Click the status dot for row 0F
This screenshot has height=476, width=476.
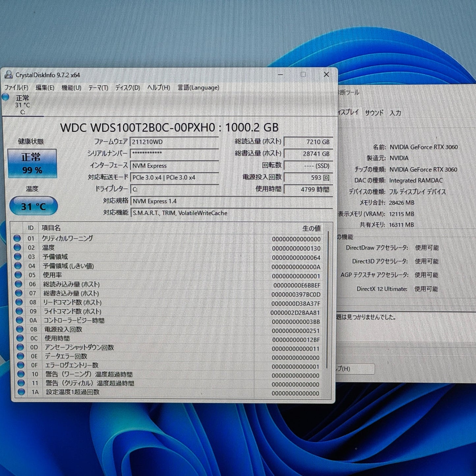click(x=21, y=365)
